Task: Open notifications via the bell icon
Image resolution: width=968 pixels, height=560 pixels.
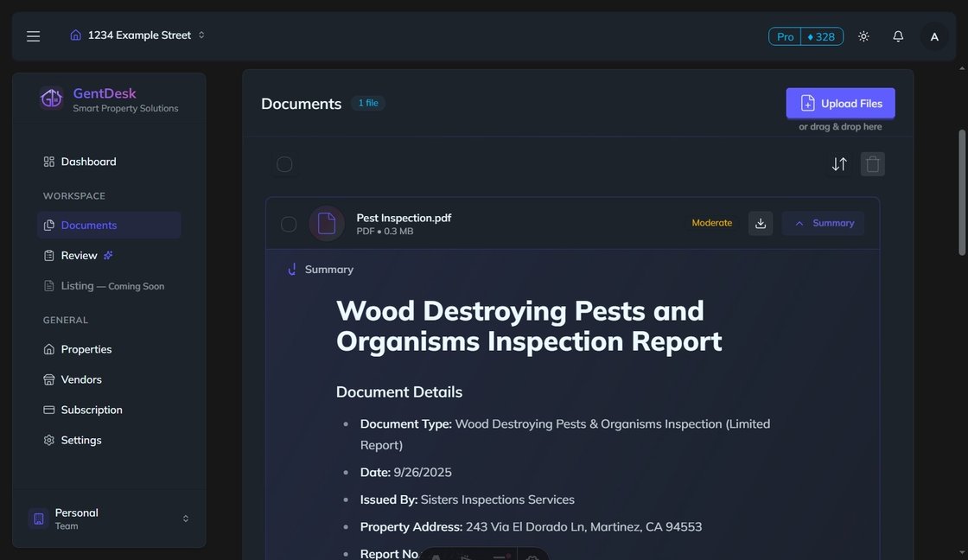Action: point(897,35)
